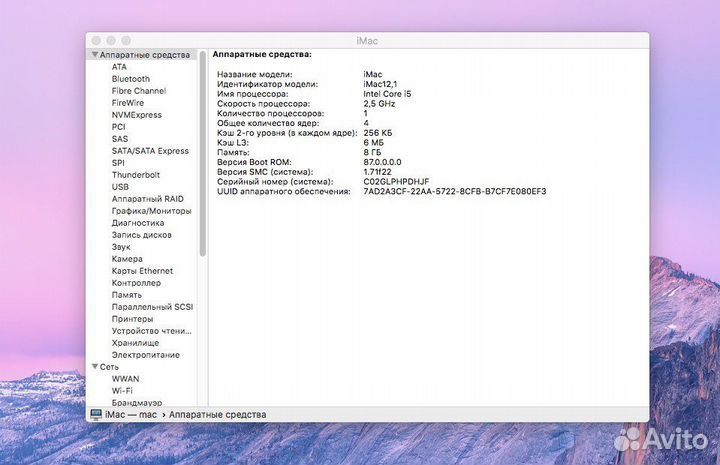This screenshot has height=465, width=720.
Task: Select Параллельный SCSI in the sidebar
Action: tap(152, 307)
